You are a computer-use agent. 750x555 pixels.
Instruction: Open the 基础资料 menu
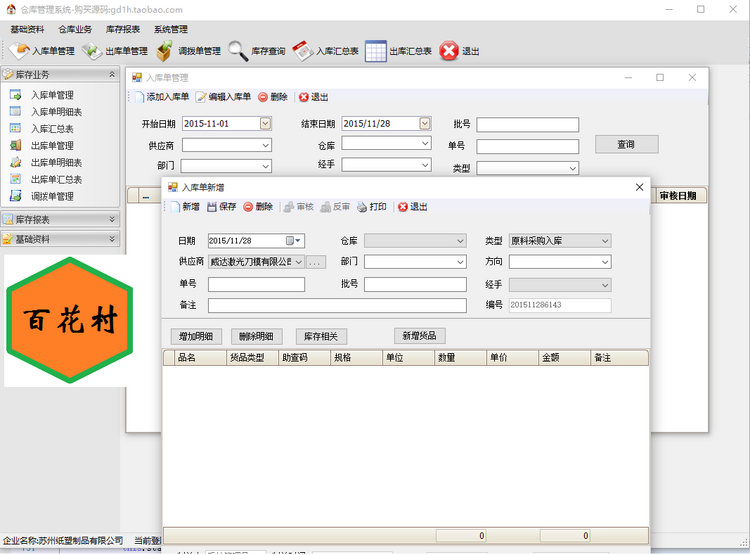click(27, 30)
